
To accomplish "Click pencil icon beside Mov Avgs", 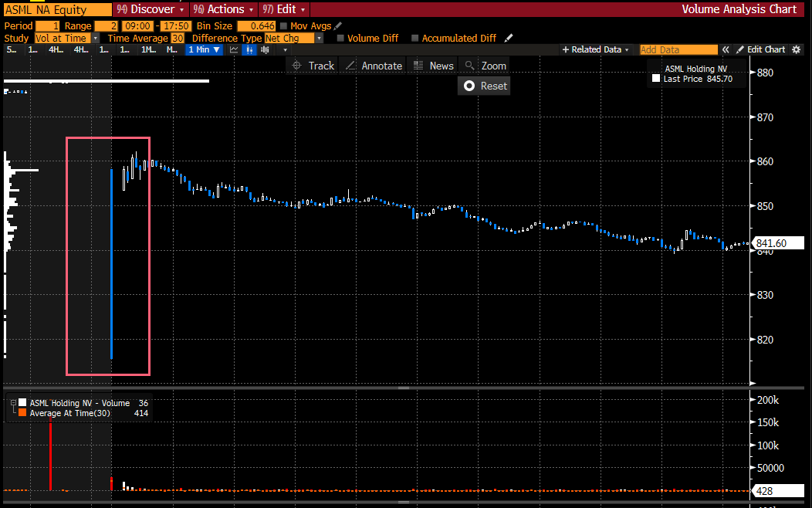I will (338, 26).
